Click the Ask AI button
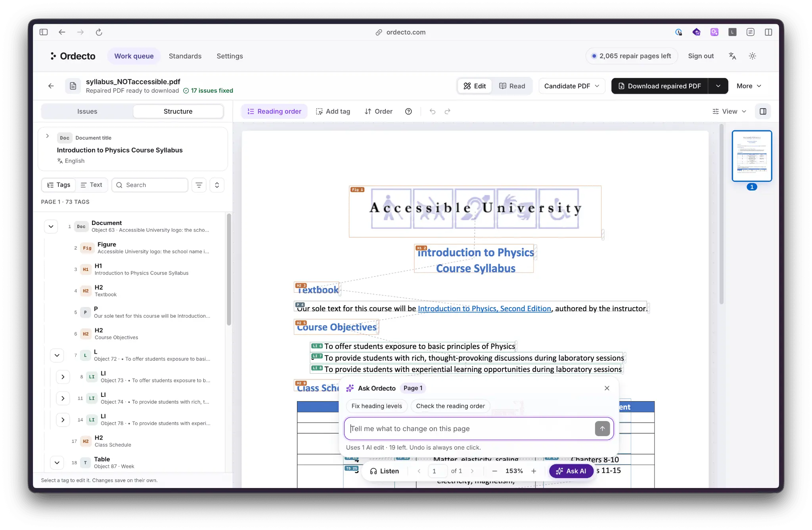This screenshot has width=812, height=530. tap(571, 471)
